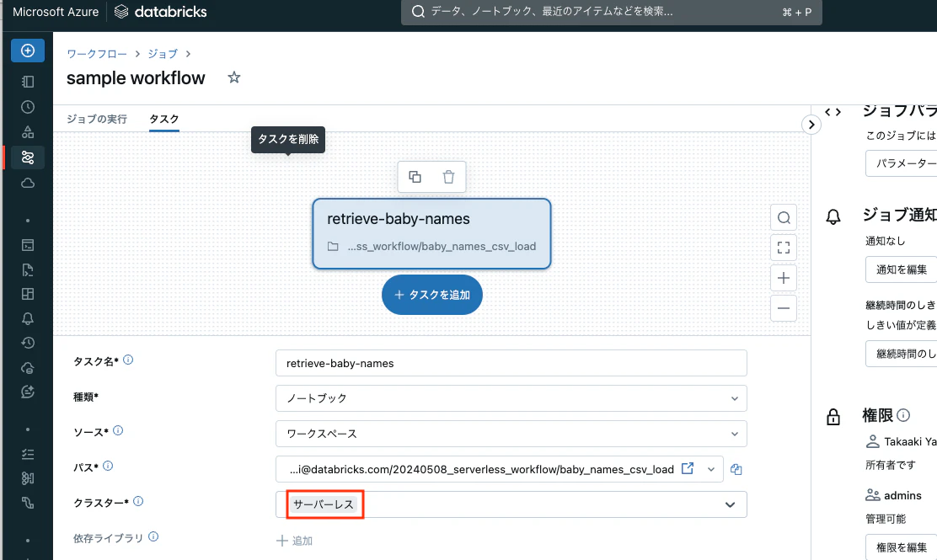Open Workspace icon in left sidebar
The height and width of the screenshot is (560, 937).
coord(28,82)
